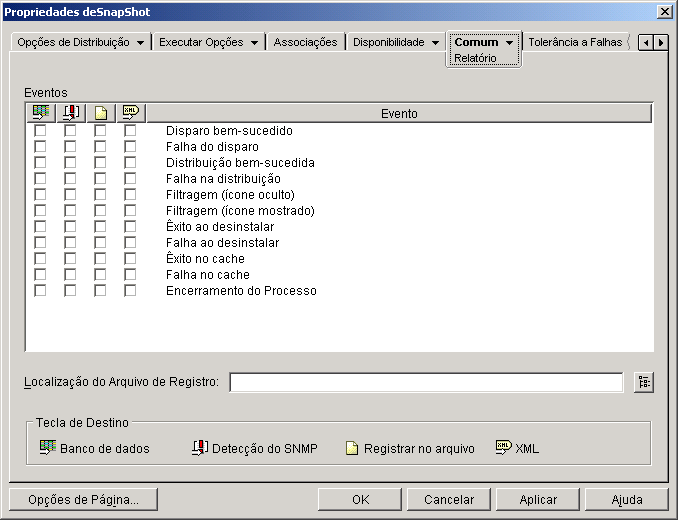Select the Êxito ao desinstalar event text

[220, 227]
